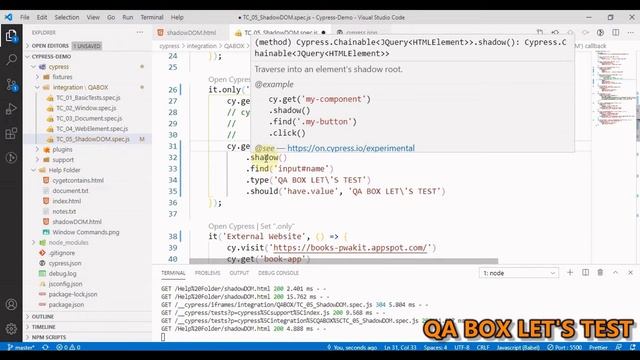Screen dimensions: 640x360
Task: Switch to the DEBUG CONSOLE tab
Action: tap(278, 273)
